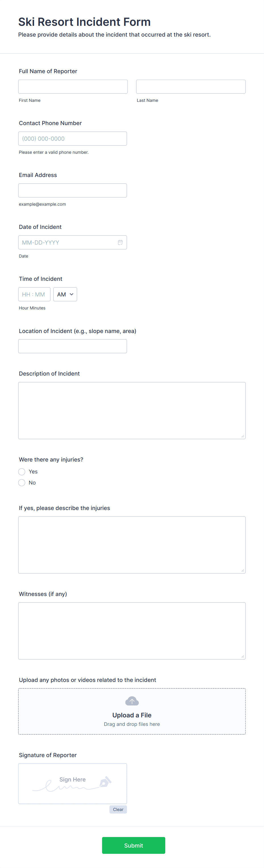The width and height of the screenshot is (264, 868).
Task: Click the cloud upload icon
Action: [132, 701]
